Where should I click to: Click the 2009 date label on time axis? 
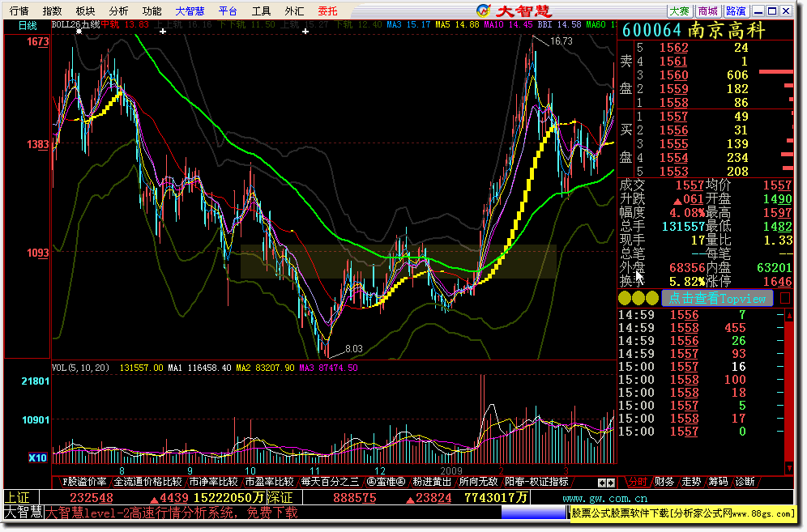pyautogui.click(x=451, y=470)
